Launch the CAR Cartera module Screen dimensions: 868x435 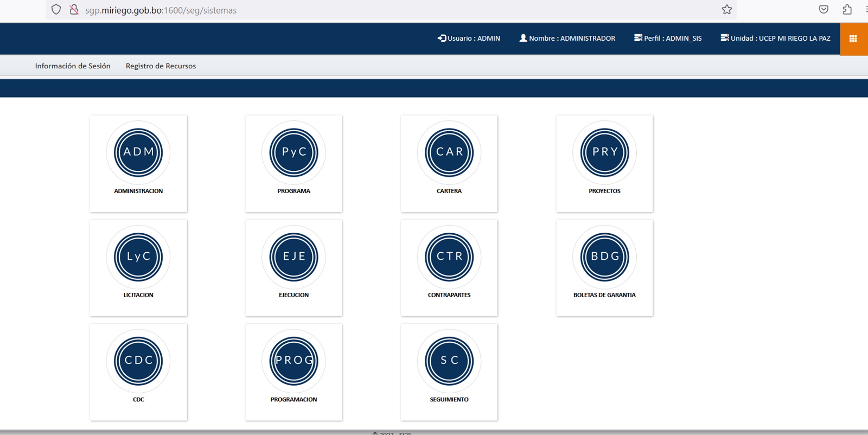coord(449,153)
